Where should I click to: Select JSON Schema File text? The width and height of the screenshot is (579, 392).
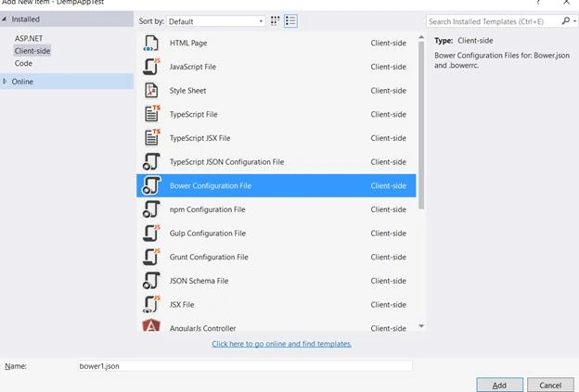(x=199, y=281)
